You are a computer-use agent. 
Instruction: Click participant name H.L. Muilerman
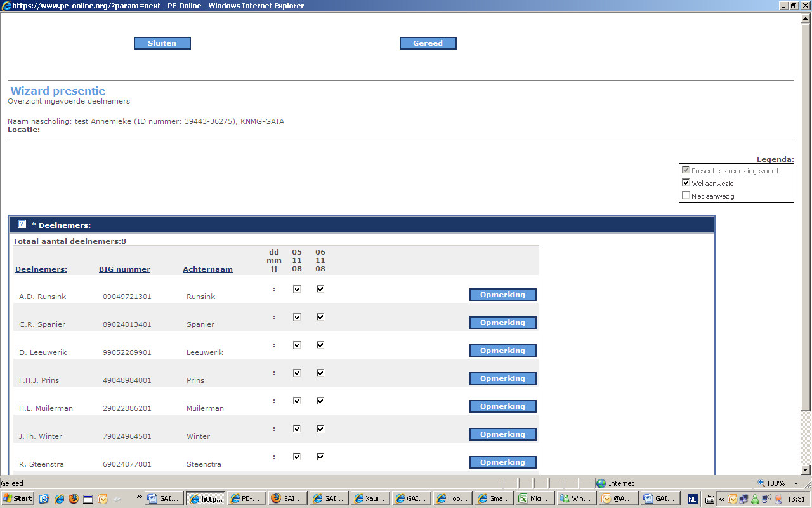[46, 408]
